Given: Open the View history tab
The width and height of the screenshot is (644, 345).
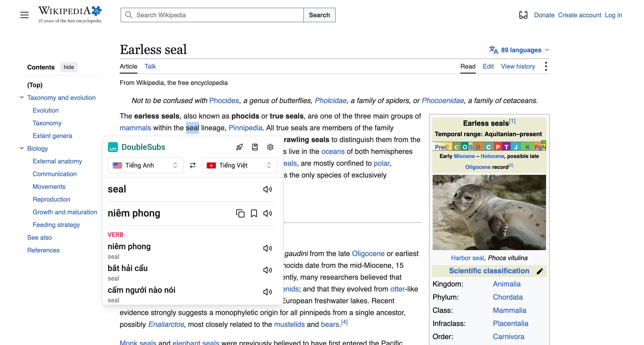Looking at the screenshot, I should pos(518,66).
